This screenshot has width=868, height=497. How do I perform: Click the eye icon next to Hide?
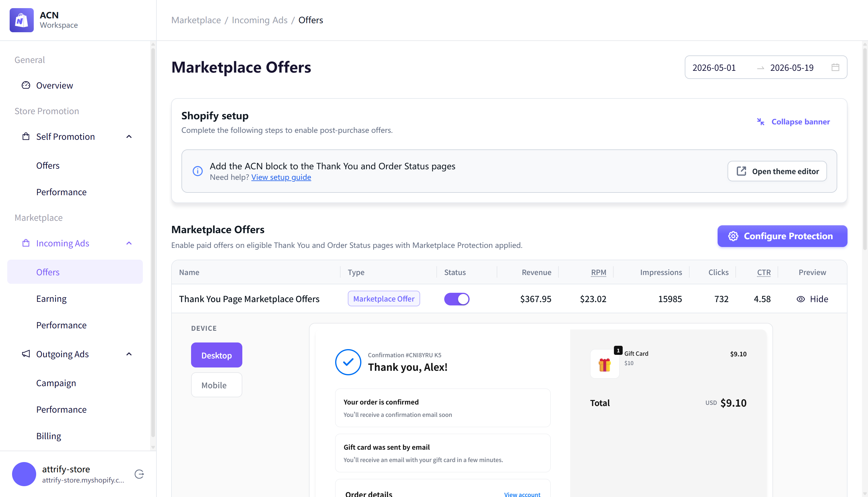[x=801, y=299]
